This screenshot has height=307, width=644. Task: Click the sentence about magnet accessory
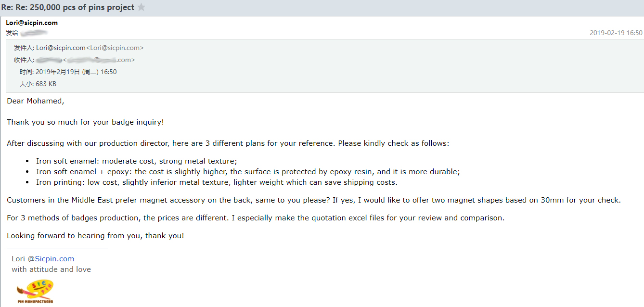(x=314, y=200)
